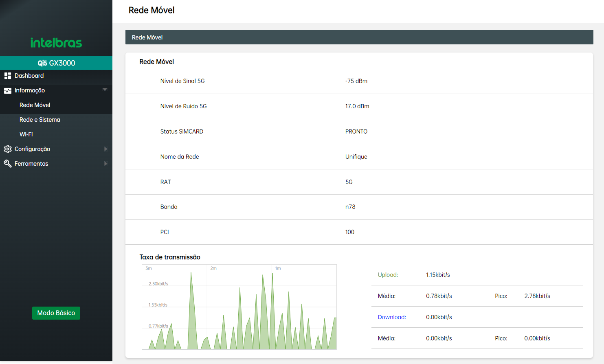
Task: Click the Configuração gear icon
Action: (x=7, y=149)
